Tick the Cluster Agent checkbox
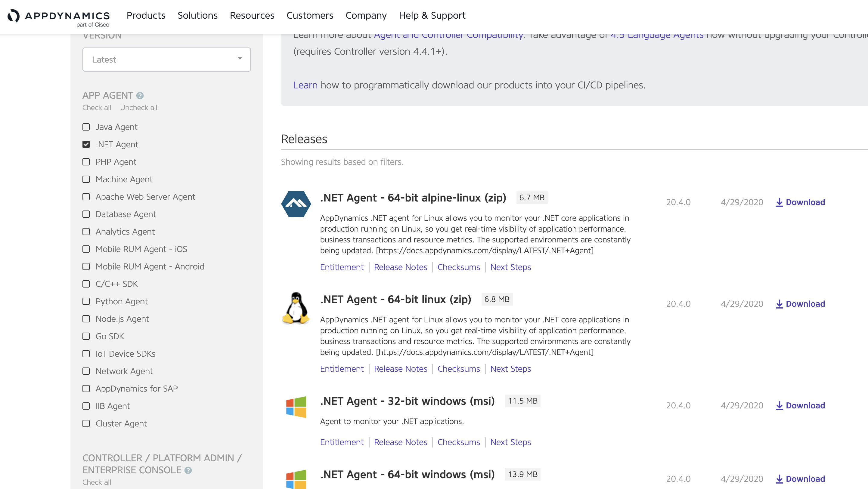The image size is (868, 489). click(86, 423)
